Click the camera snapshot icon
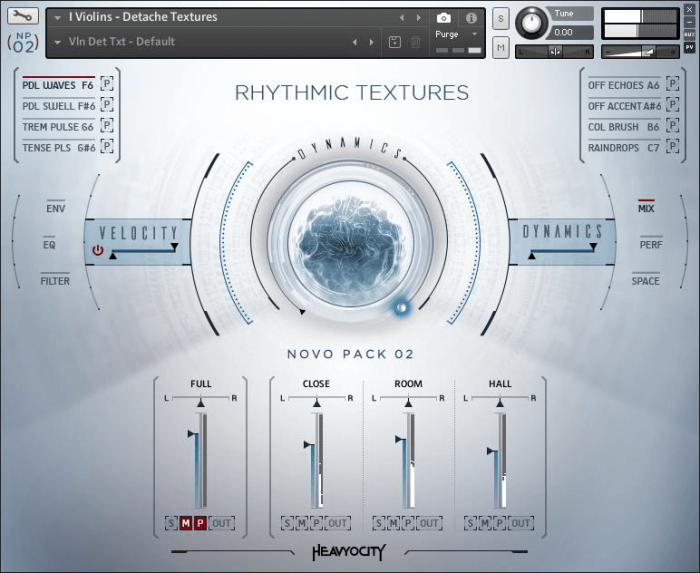Viewport: 700px width, 573px height. click(x=443, y=18)
